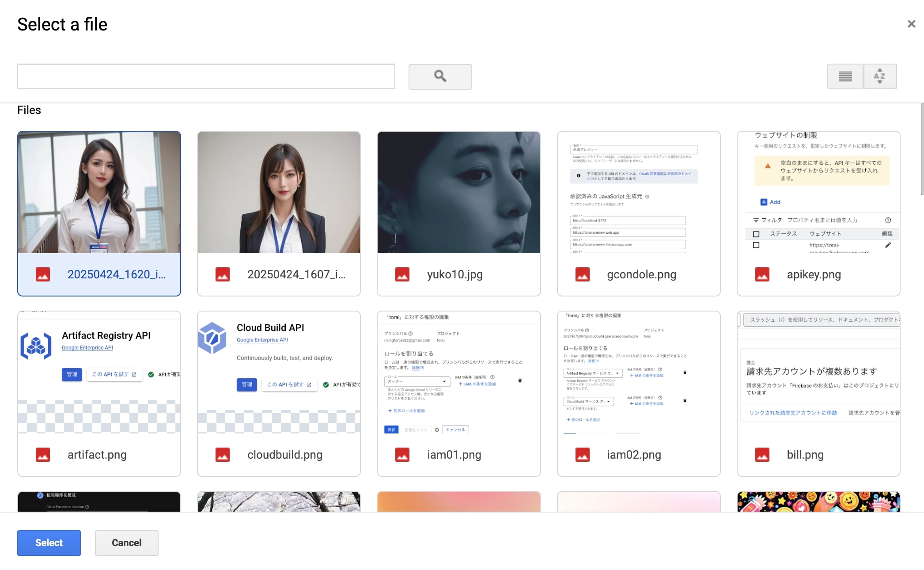Click the 20250424_1607_i... file name
The image size is (924, 570).
click(296, 274)
